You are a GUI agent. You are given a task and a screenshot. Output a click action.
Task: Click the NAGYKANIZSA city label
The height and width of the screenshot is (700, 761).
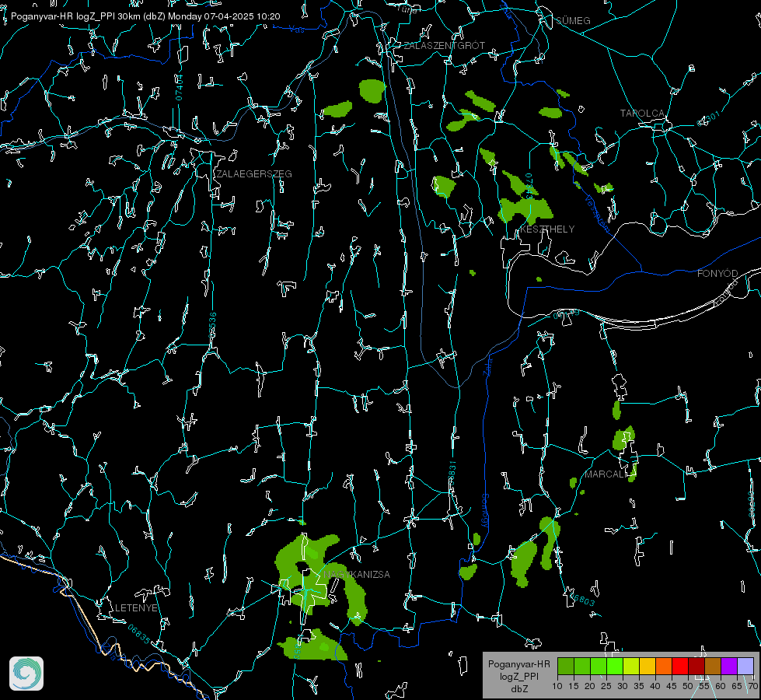(x=357, y=574)
